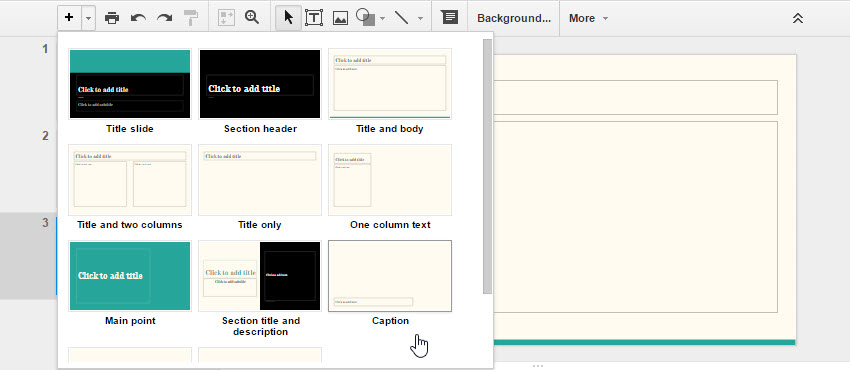Click the zoom to fit icon
Viewport: 850px width, 370px height.
225,18
